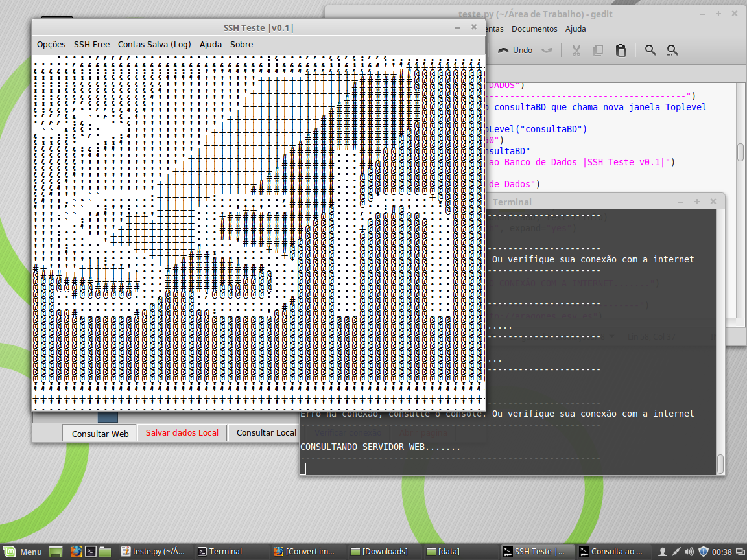
Task: Open the Contas Salva (Log) menu
Action: (154, 45)
